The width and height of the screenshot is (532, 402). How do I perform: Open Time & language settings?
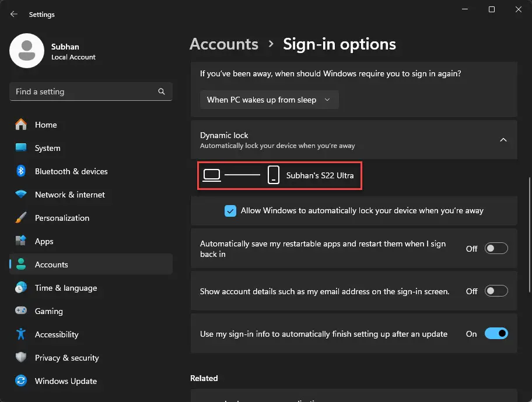91,288
